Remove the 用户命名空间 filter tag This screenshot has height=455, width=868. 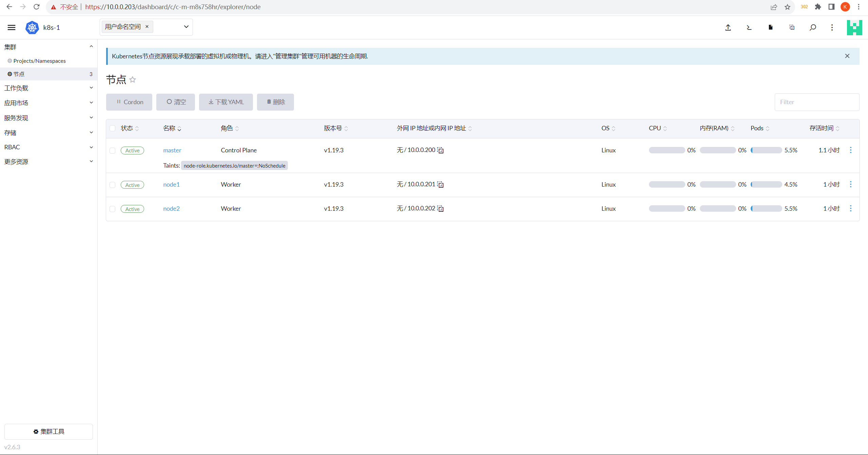tap(147, 26)
